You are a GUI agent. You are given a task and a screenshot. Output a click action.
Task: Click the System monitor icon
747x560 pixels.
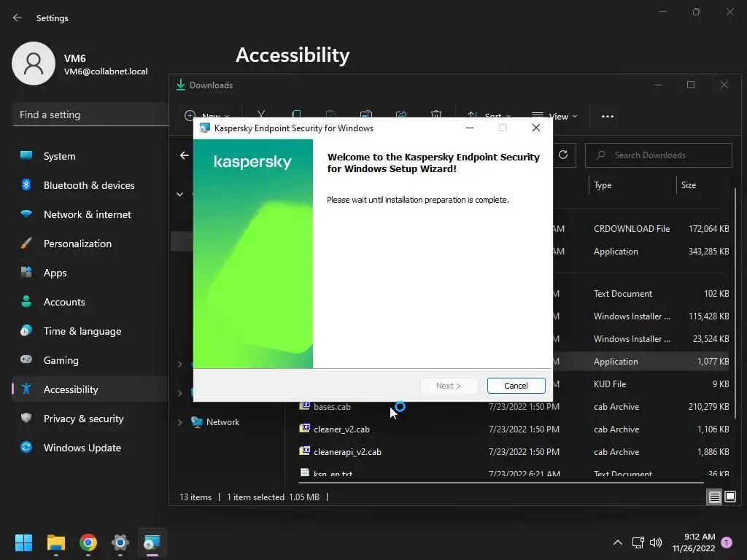tap(26, 155)
